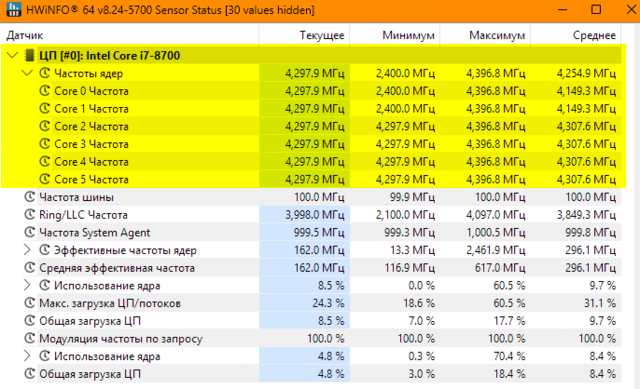The image size is (640, 389).
Task: Click the clock icon of Модуляция частоты по запросу
Action: [x=29, y=338]
